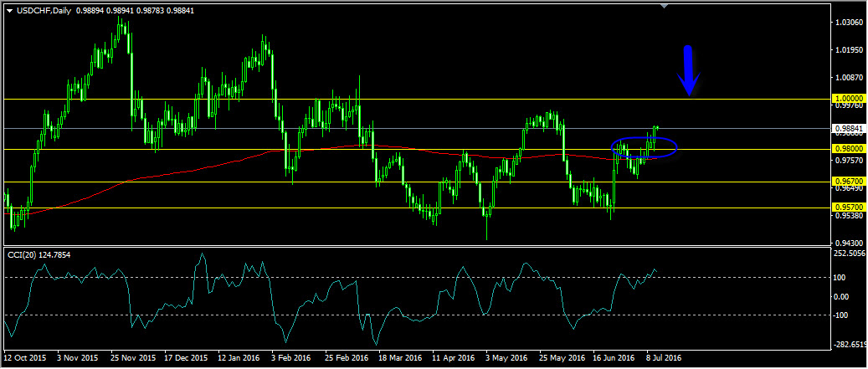
Task: Click the 0.94300 value on price scale
Action: coord(846,243)
